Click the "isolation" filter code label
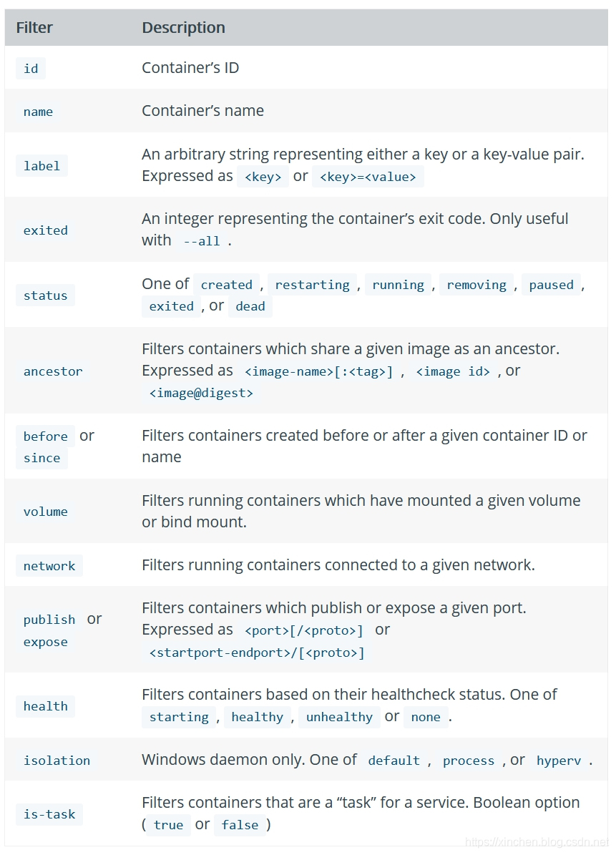Image resolution: width=616 pixels, height=855 pixels. [x=57, y=761]
